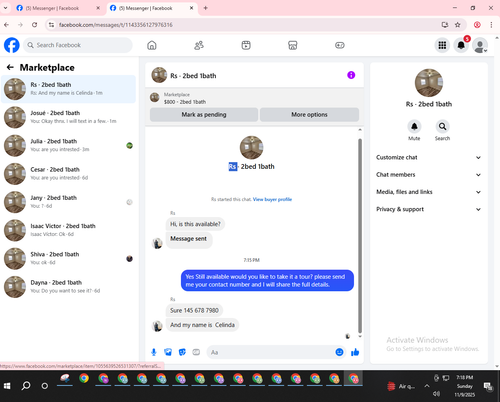Image resolution: width=500 pixels, height=402 pixels.
Task: Open the Josué - 2bed 1bath chat
Action: point(68,117)
